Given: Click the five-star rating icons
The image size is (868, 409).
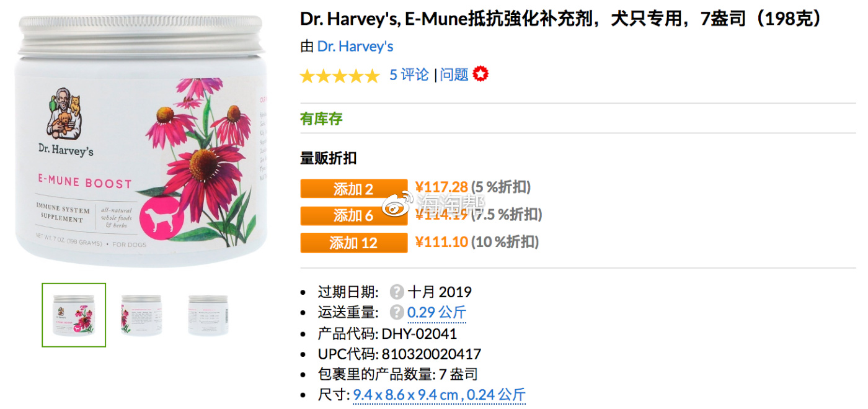Looking at the screenshot, I should pos(339,76).
